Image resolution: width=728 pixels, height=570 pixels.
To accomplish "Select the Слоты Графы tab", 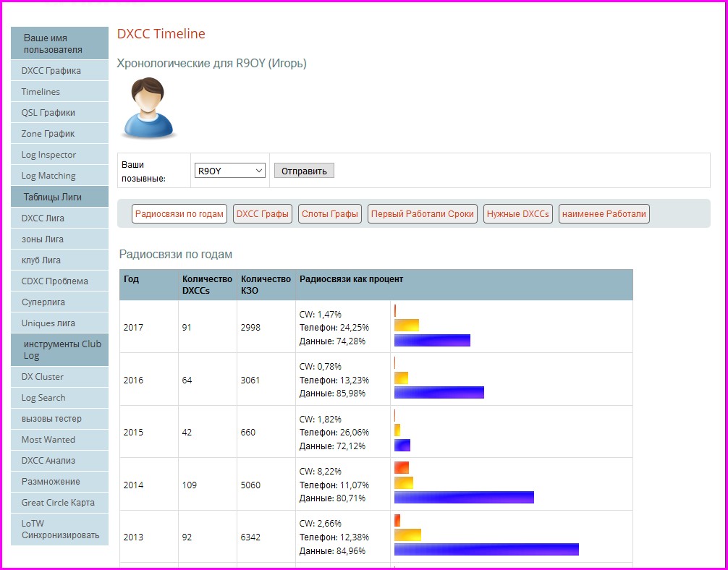I will [330, 214].
